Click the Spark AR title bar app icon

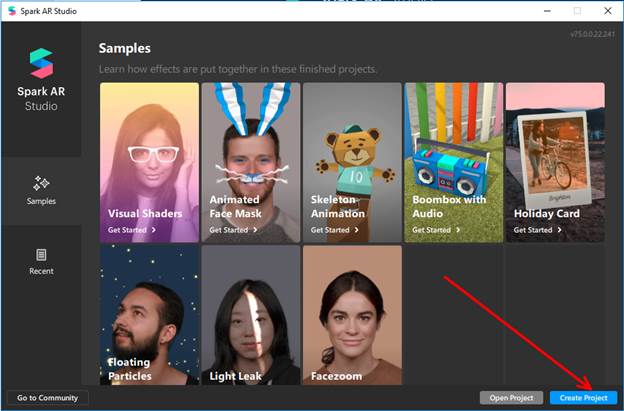(x=12, y=11)
